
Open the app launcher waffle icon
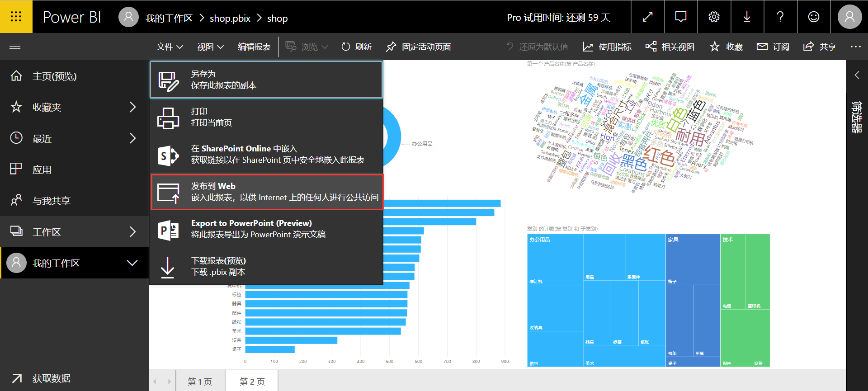(x=16, y=17)
